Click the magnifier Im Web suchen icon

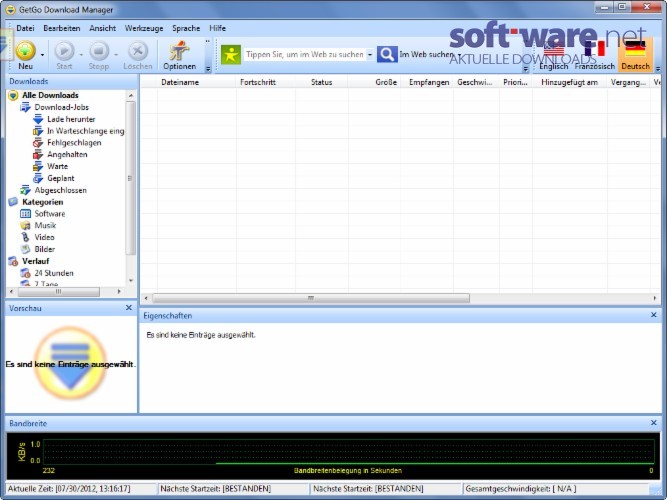[387, 54]
